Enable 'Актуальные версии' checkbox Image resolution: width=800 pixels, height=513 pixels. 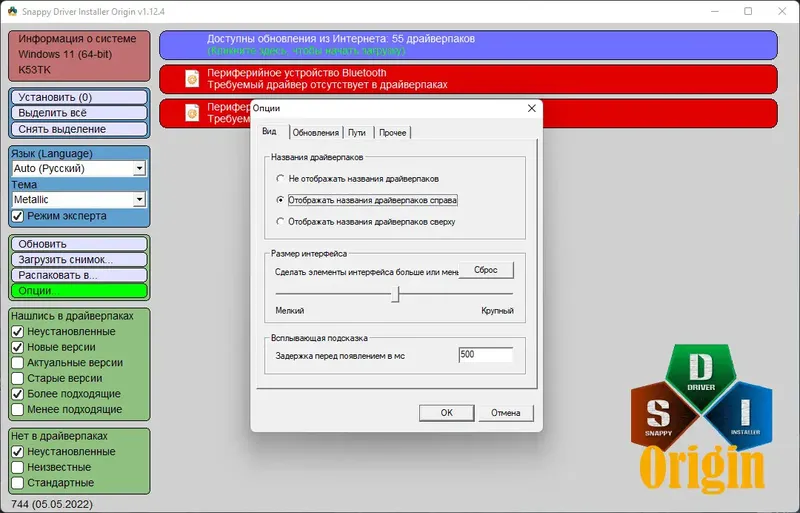pos(18,363)
